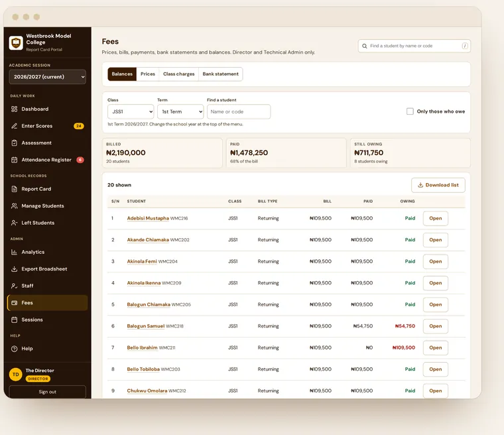Click the Westbrook Model College crest logo
The width and height of the screenshot is (504, 435).
click(16, 42)
